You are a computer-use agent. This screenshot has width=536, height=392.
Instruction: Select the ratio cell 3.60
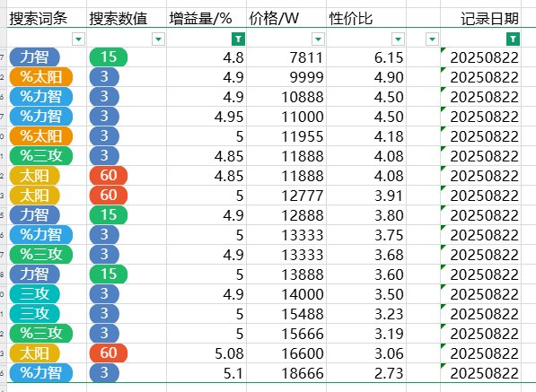coord(366,274)
